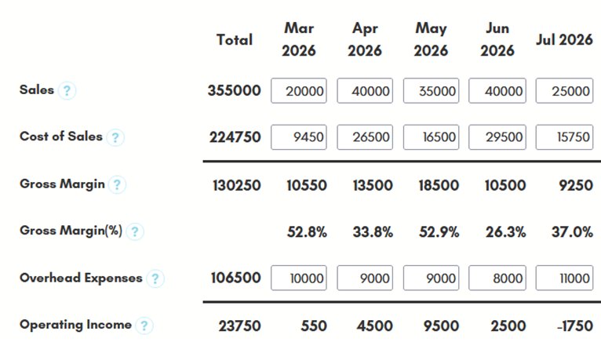Focus the May 2026 Sales field
The width and height of the screenshot is (601, 364).
(x=432, y=91)
